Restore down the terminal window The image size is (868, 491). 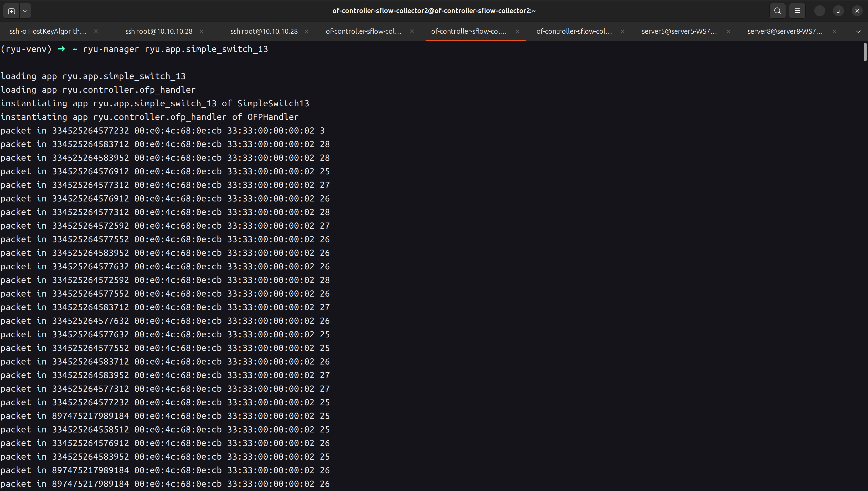pyautogui.click(x=838, y=11)
